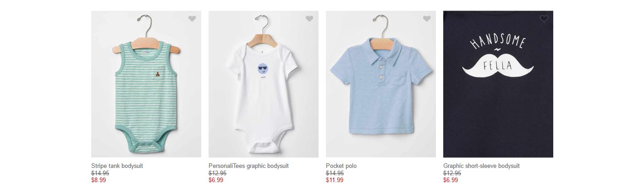This screenshot has height=189, width=644.
Task: View the light blue polo shirt photo
Action: 381,84
